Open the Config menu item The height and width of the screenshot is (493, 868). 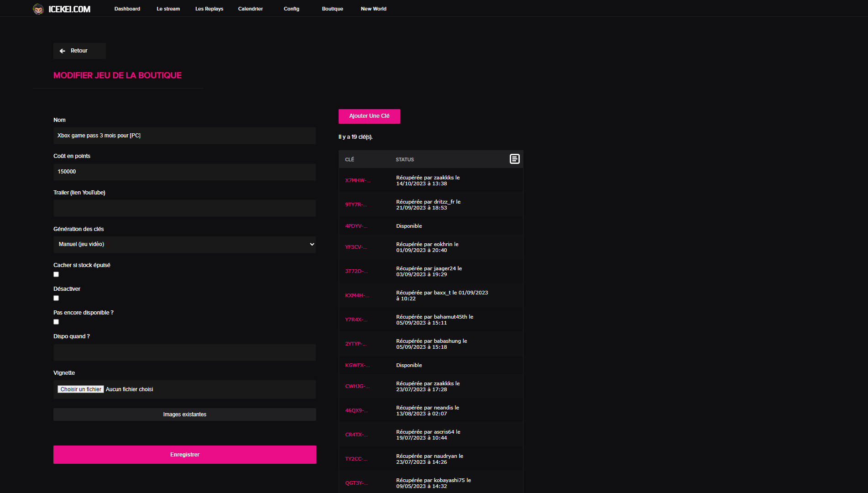[292, 9]
